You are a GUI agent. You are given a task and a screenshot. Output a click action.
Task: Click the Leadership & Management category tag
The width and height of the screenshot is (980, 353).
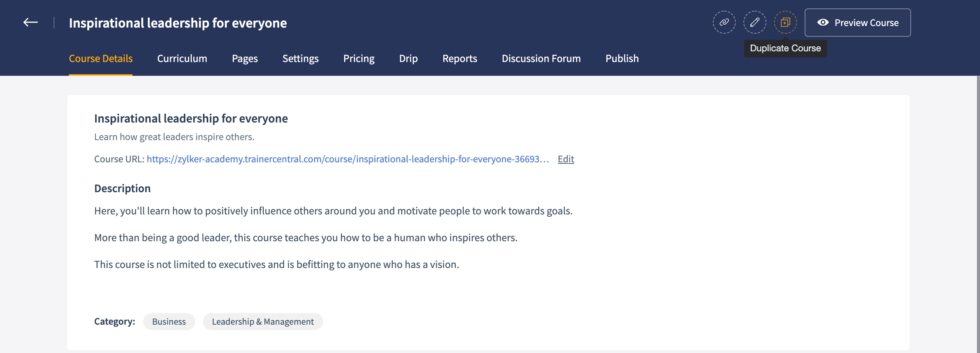pos(263,322)
